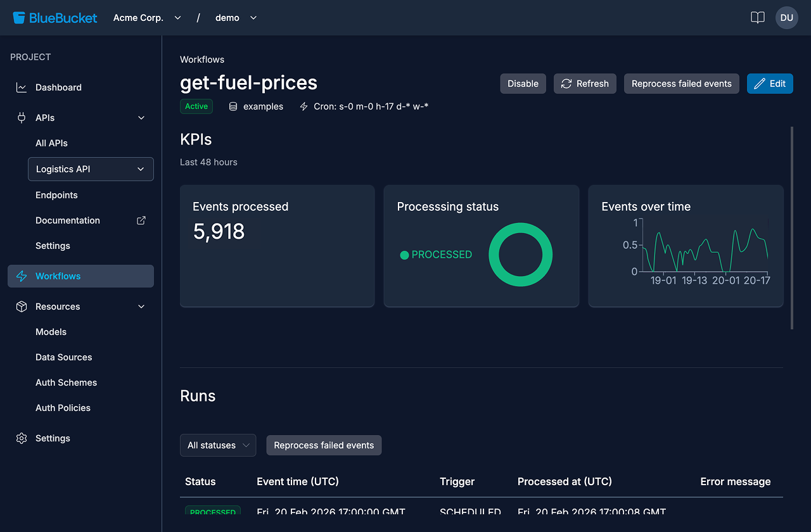The image size is (811, 532).
Task: Click Reprocess failed events
Action: pyautogui.click(x=681, y=83)
